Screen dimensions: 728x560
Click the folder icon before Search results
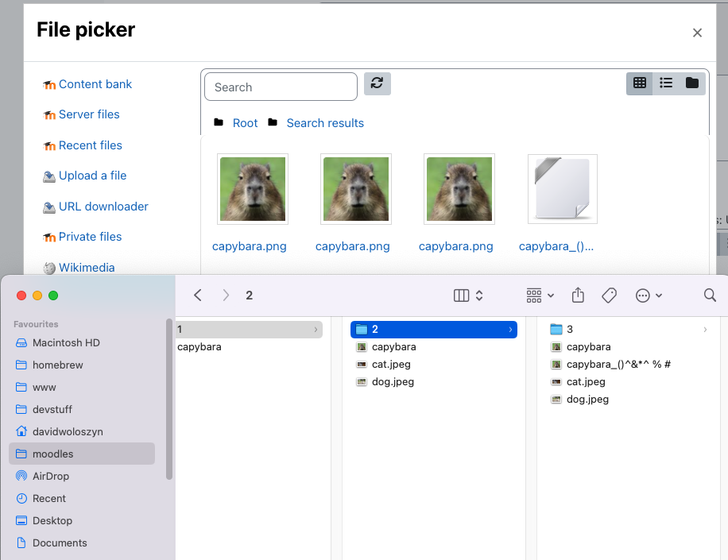coord(273,122)
